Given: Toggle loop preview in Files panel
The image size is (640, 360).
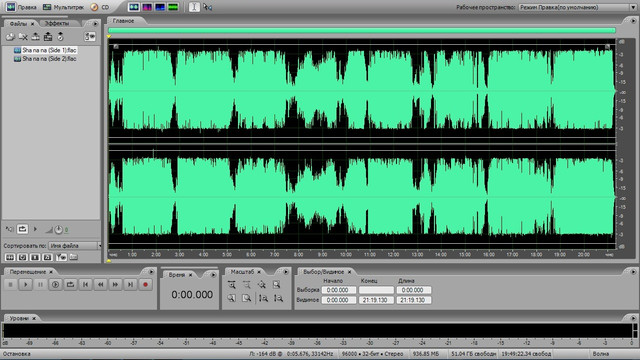Looking at the screenshot, I should [22, 229].
